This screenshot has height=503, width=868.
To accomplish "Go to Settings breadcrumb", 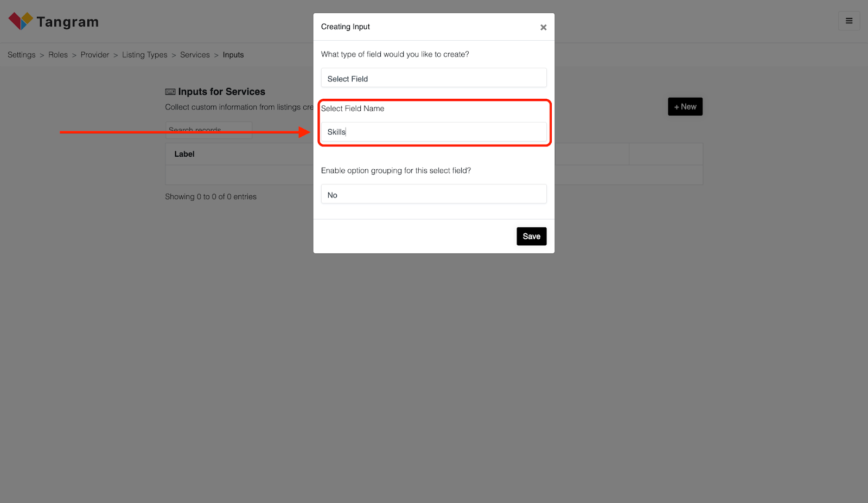I will (22, 55).
